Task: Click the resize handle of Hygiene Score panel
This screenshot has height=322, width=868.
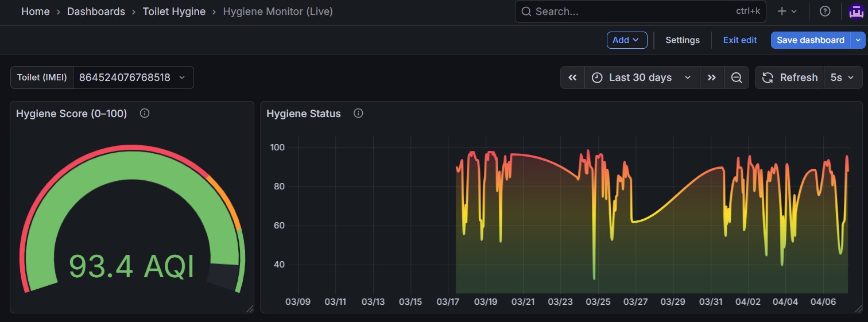Action: (250, 309)
